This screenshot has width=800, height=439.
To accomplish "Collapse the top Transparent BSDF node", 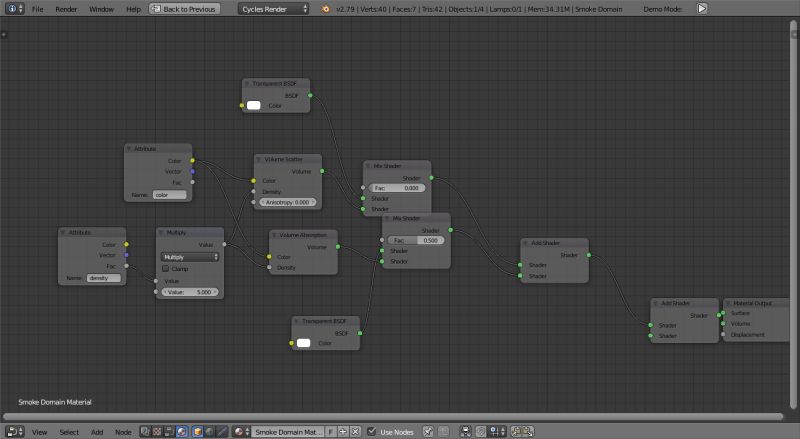I will [x=247, y=83].
